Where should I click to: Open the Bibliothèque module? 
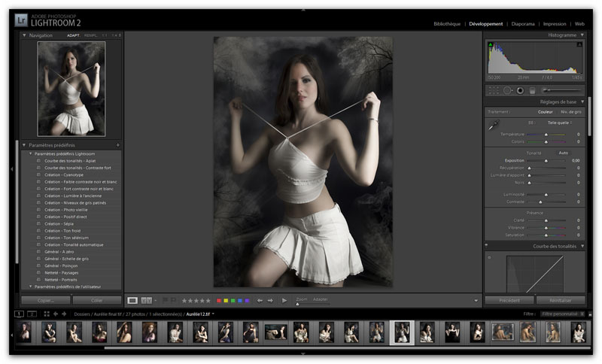(x=447, y=24)
